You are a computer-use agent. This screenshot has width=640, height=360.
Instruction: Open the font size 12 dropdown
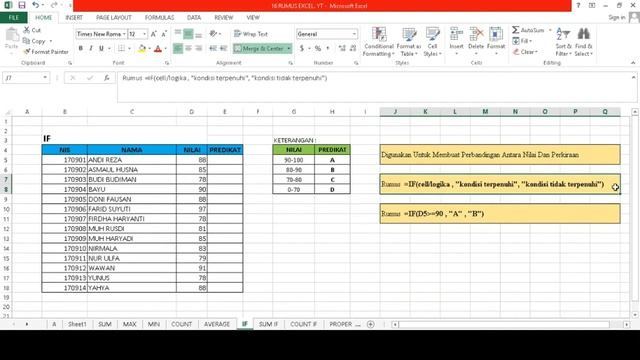(x=144, y=34)
